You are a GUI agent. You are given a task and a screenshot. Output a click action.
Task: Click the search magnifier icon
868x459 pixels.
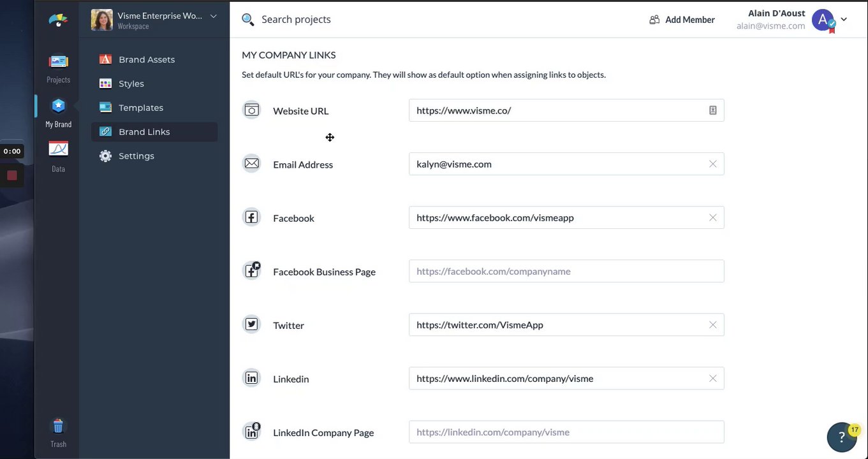pos(247,19)
